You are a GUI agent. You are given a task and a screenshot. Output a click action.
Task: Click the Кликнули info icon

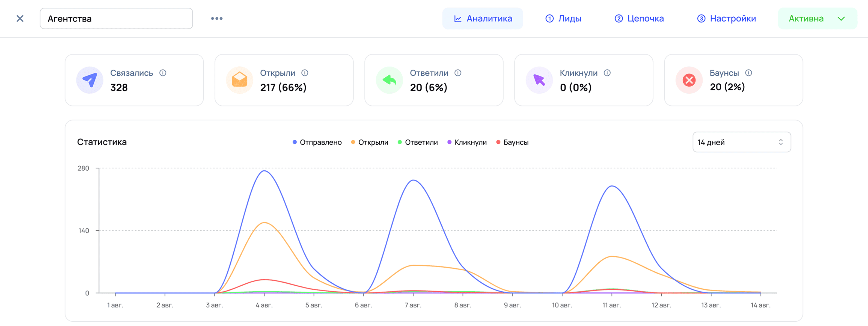click(607, 73)
